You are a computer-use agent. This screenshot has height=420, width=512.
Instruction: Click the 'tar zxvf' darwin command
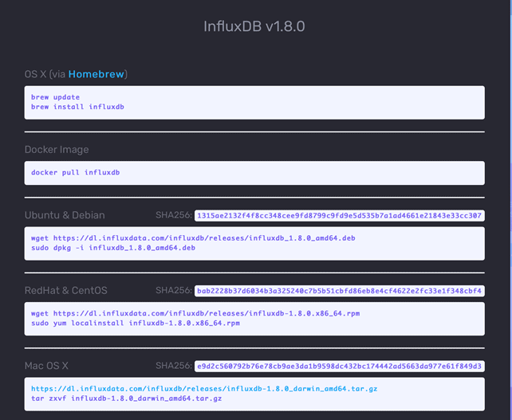tap(126, 398)
